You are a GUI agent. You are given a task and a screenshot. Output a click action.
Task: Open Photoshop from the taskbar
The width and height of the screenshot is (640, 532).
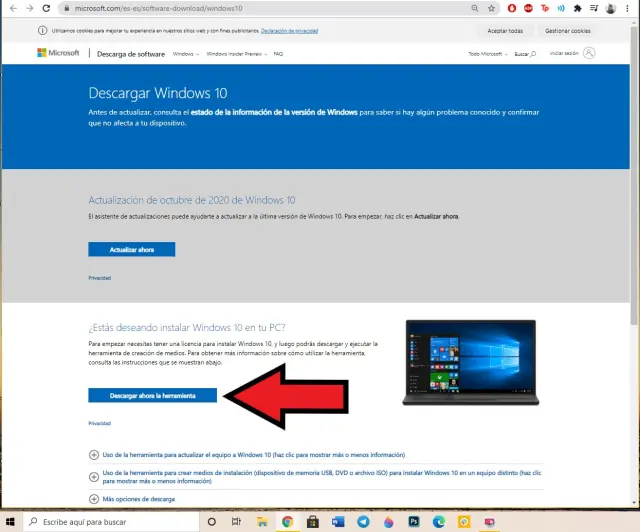pos(414,522)
